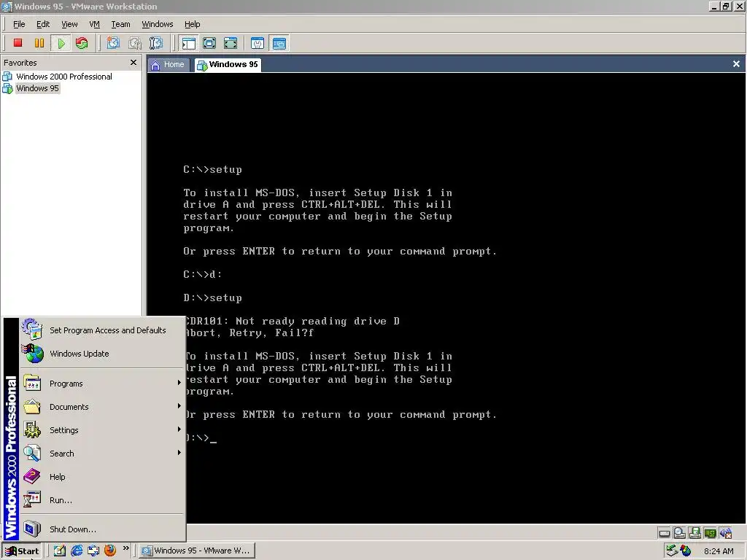The height and width of the screenshot is (560, 747).
Task: Close the current VM tab with the X
Action: pyautogui.click(x=736, y=64)
